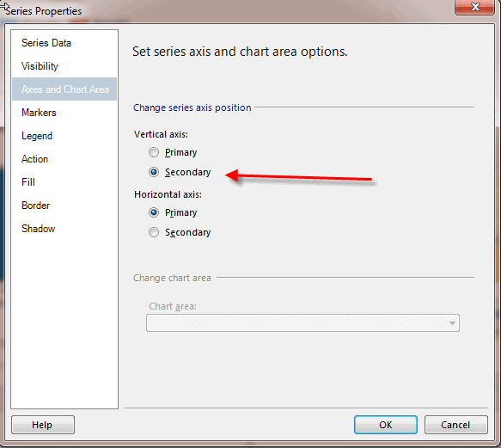
Task: Open the Series Data page
Action: 46,43
